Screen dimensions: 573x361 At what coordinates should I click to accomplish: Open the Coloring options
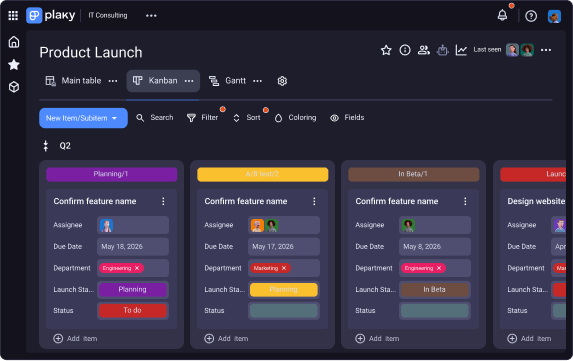[x=295, y=118]
